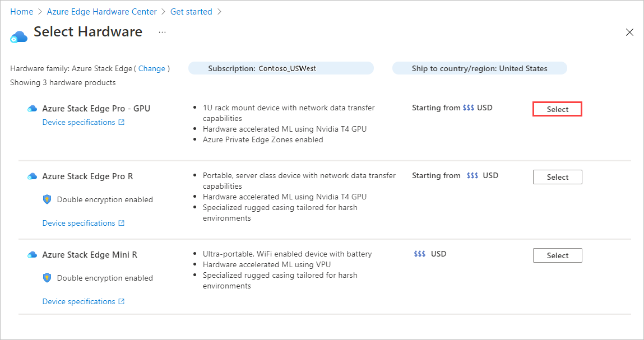
Task: Click the external link icon on Mini R specifications
Action: pos(122,301)
